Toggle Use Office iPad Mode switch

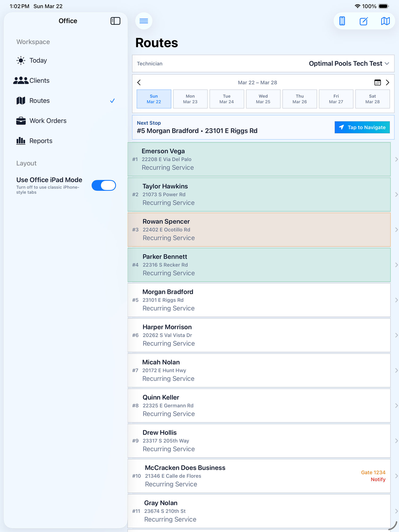click(104, 185)
